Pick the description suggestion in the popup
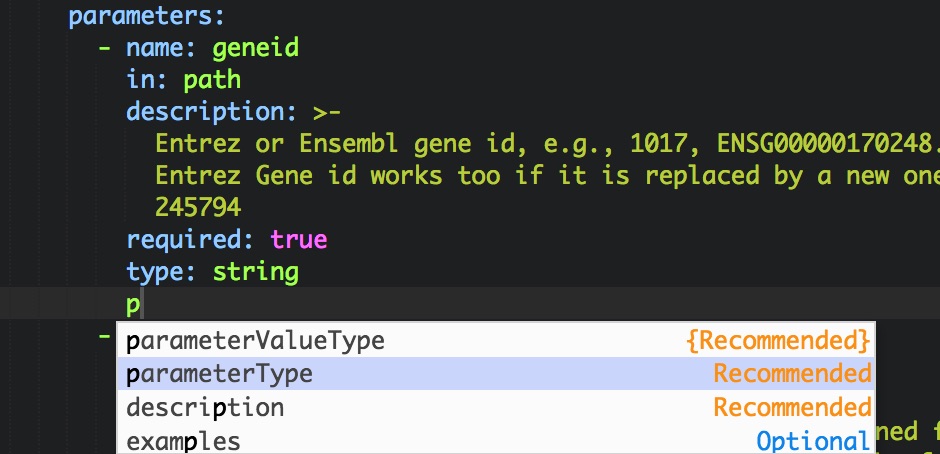Image resolution: width=940 pixels, height=454 pixels. 205,408
